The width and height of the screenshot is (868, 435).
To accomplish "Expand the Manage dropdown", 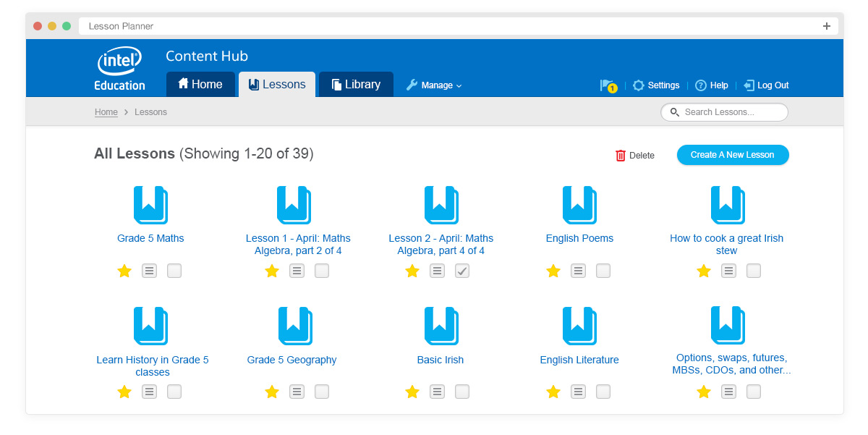I will (x=434, y=85).
